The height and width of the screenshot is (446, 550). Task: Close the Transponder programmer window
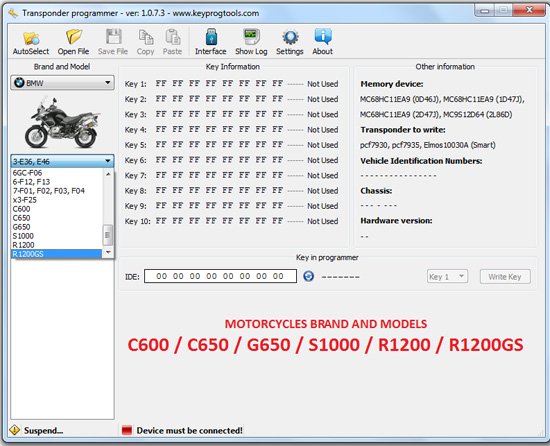pos(529,10)
